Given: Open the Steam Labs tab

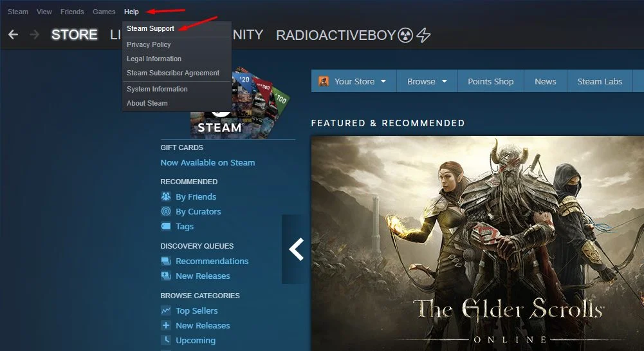Looking at the screenshot, I should click(600, 81).
